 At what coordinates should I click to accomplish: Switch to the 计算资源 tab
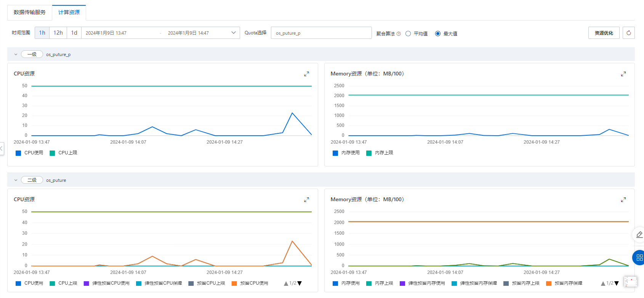[69, 12]
